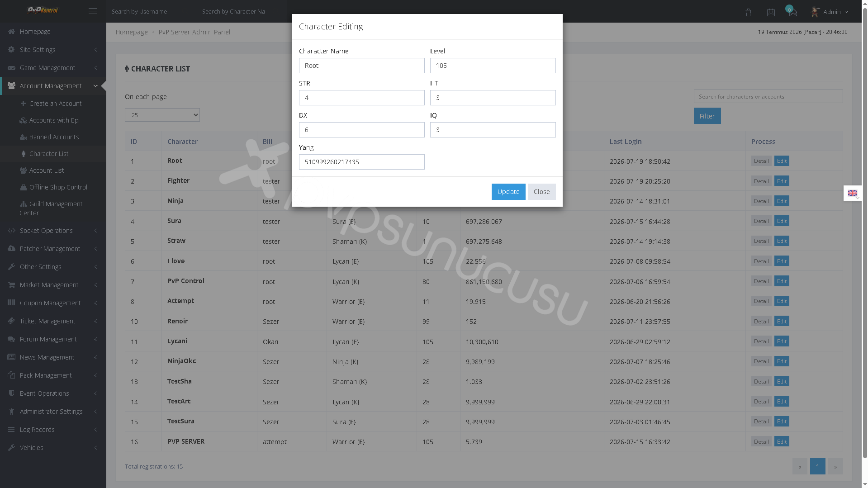Screen dimensions: 868x488
Task: Open Banned Accounts in sidebar
Action: coord(53,137)
